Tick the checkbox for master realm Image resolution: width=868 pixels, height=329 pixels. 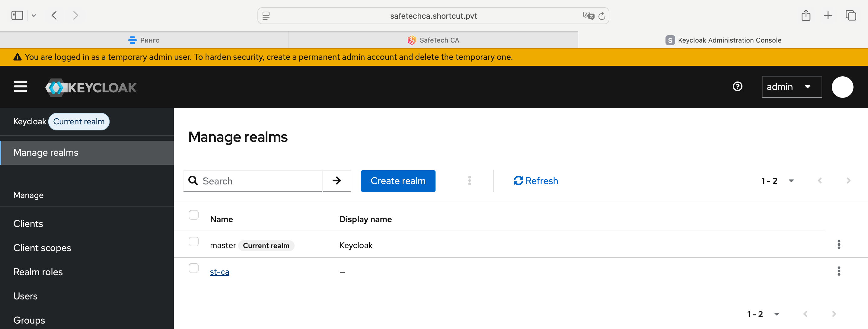coord(194,241)
